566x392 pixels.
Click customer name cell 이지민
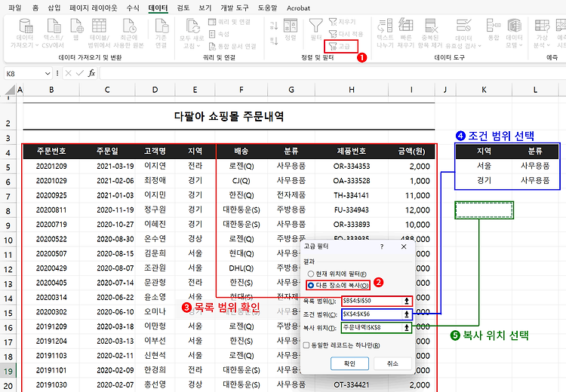[x=155, y=195]
